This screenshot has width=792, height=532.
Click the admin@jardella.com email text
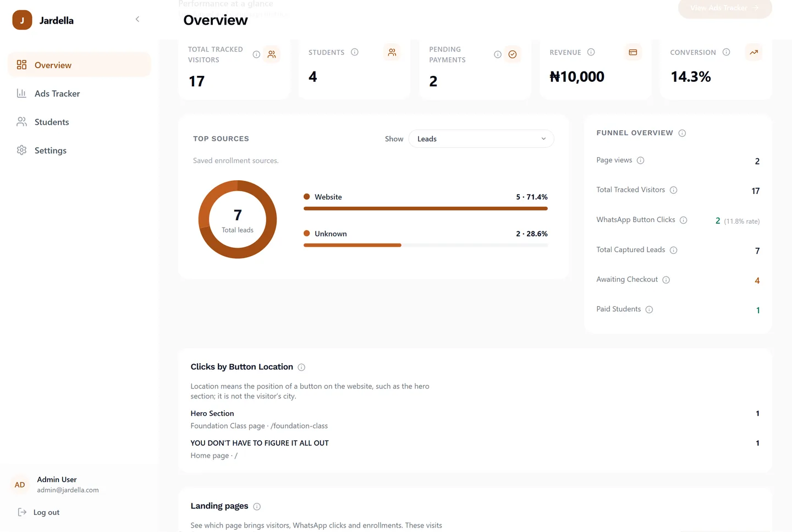click(x=68, y=490)
